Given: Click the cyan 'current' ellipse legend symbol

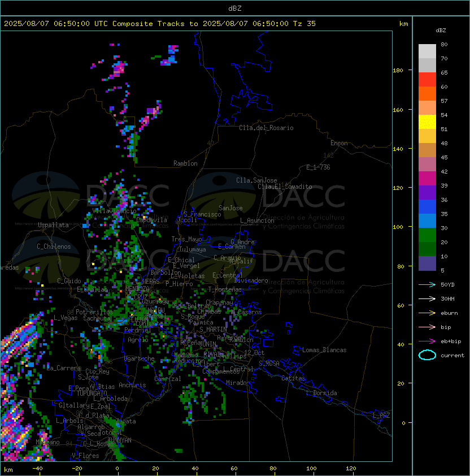Looking at the screenshot, I should [x=427, y=355].
